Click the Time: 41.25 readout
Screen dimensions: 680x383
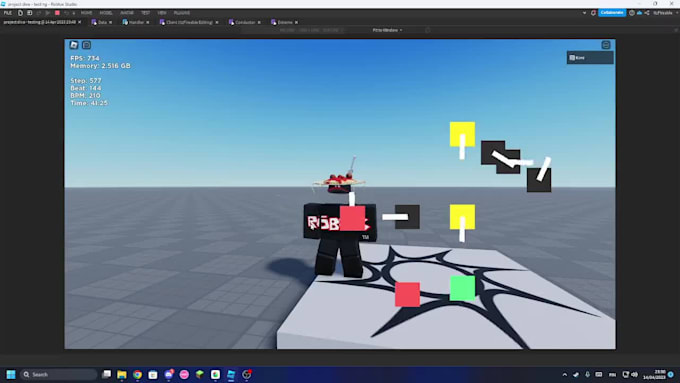pos(89,103)
